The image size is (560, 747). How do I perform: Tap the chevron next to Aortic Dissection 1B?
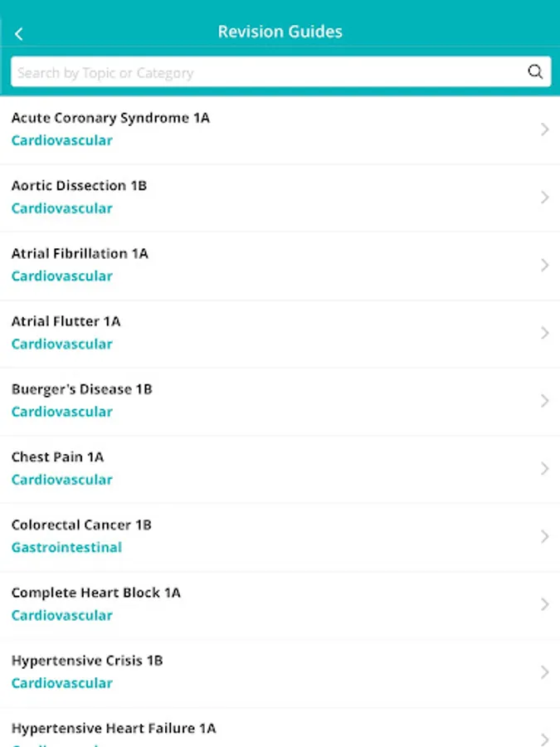click(545, 198)
